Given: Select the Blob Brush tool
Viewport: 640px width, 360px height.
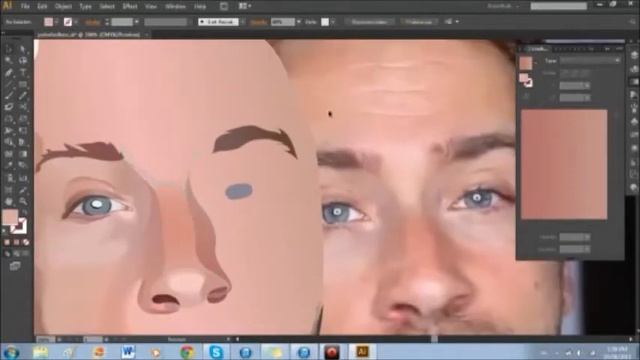Looking at the screenshot, I should (9, 107).
